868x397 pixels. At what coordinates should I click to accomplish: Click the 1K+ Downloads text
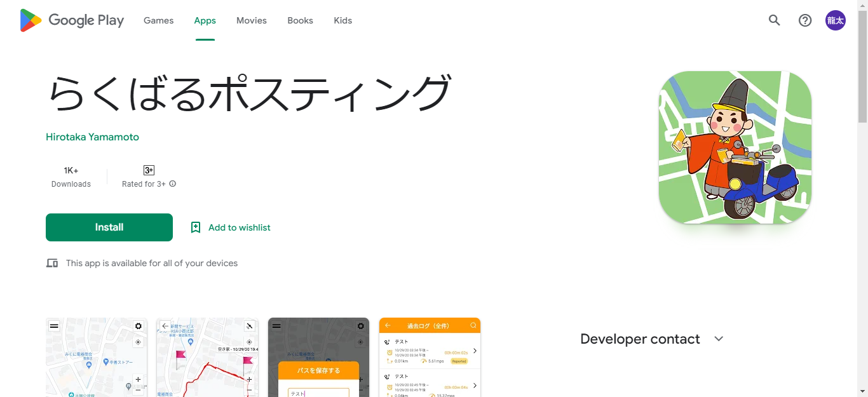tap(71, 177)
